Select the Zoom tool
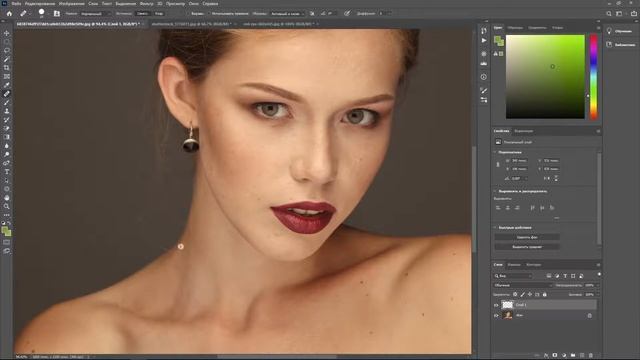Image resolution: width=640 pixels, height=360 pixels. [7, 206]
